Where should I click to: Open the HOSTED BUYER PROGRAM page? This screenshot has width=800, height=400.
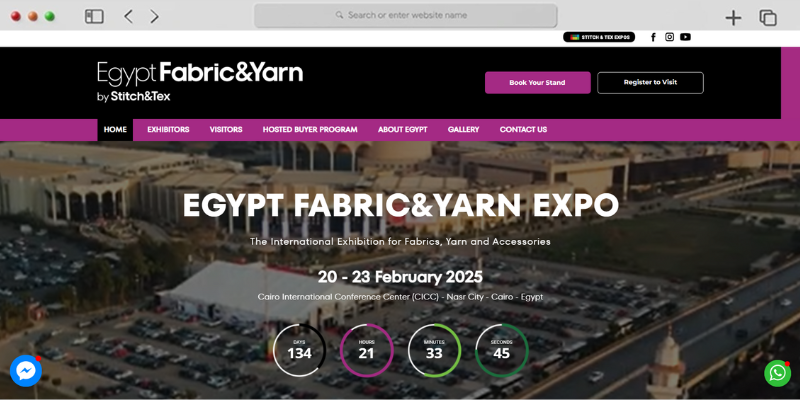(x=310, y=130)
